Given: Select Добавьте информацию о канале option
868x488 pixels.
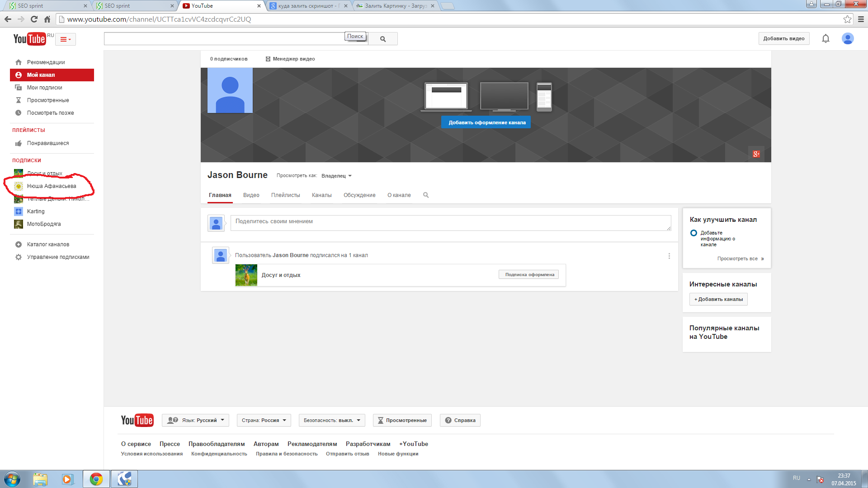Looking at the screenshot, I should click(713, 239).
